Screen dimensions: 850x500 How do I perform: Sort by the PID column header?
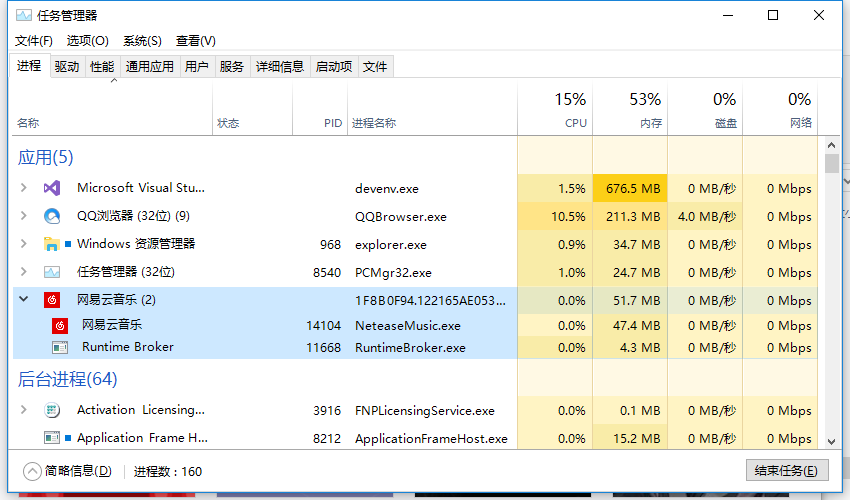point(320,109)
